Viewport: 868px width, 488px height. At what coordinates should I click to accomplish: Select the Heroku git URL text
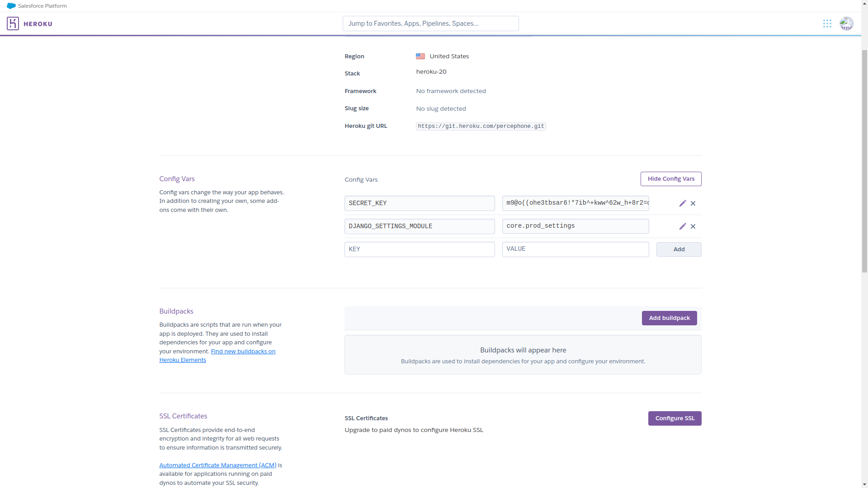point(481,127)
